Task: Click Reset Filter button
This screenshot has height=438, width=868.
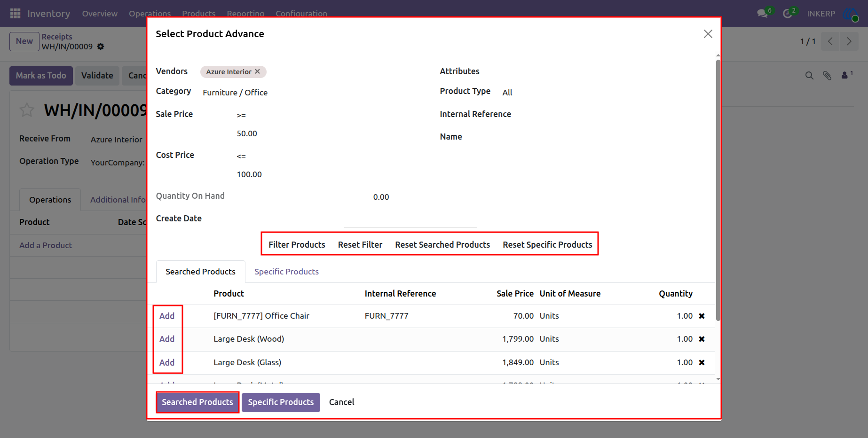Action: point(360,244)
